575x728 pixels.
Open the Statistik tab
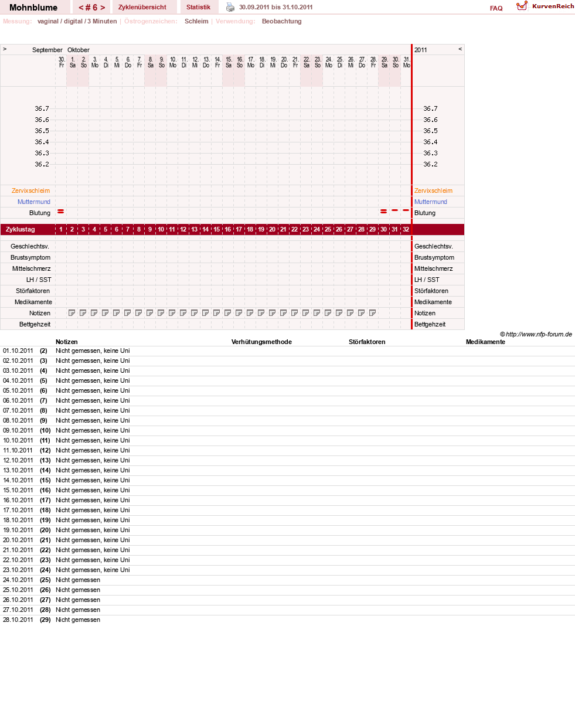pyautogui.click(x=198, y=7)
